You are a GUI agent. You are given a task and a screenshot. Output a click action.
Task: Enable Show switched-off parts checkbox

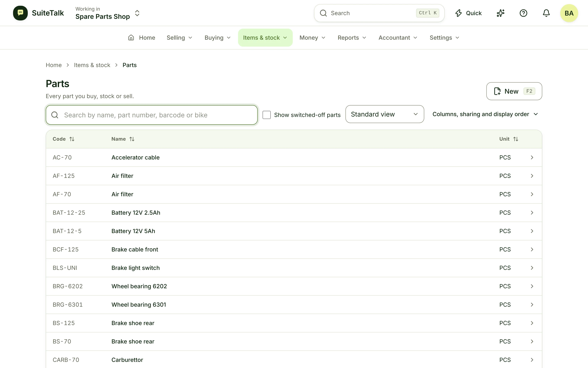pos(267,115)
